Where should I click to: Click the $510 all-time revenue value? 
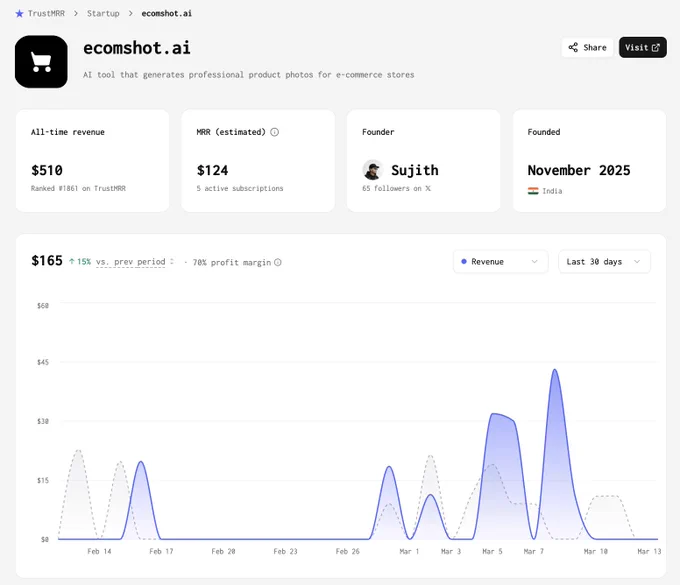coord(47,170)
